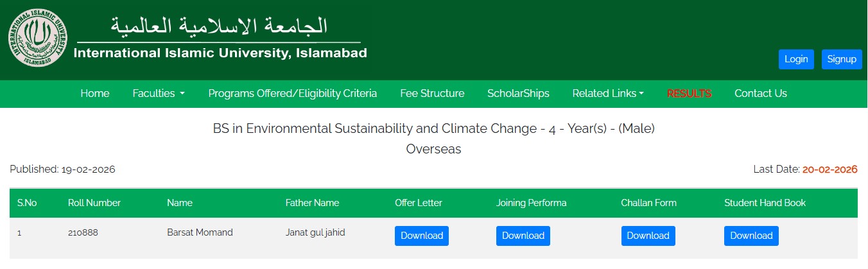Image resolution: width=868 pixels, height=269 pixels.
Task: Download the Student Hand Book
Action: (751, 236)
